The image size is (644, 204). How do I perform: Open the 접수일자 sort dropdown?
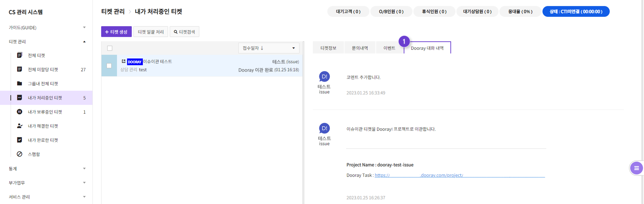[x=269, y=48]
